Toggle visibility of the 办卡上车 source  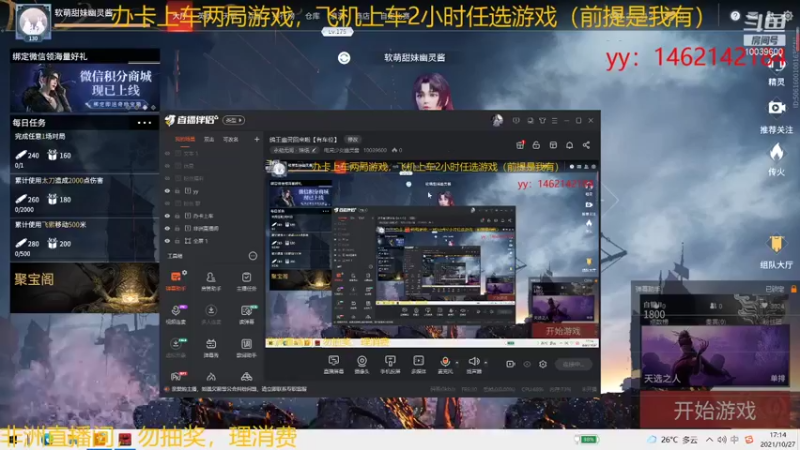coord(167,216)
